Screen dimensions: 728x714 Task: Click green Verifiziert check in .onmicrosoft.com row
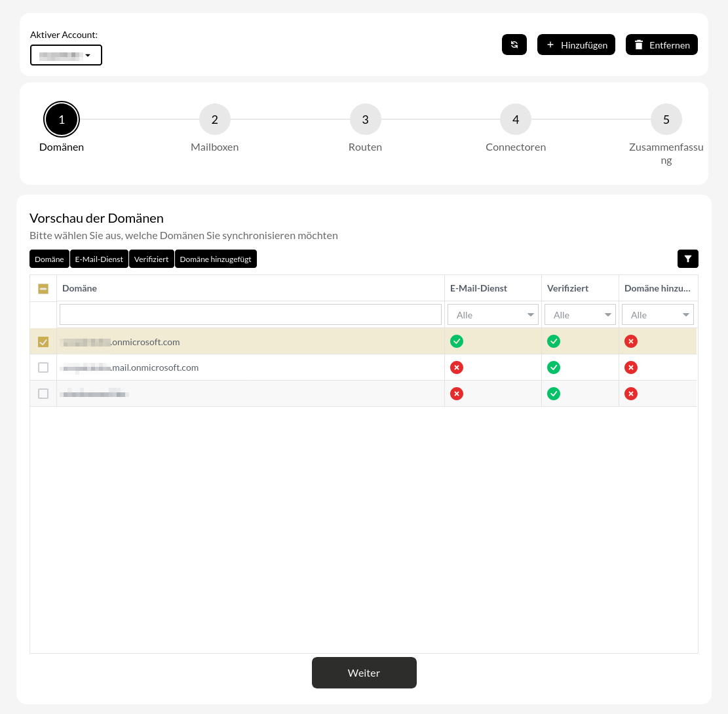click(x=554, y=342)
